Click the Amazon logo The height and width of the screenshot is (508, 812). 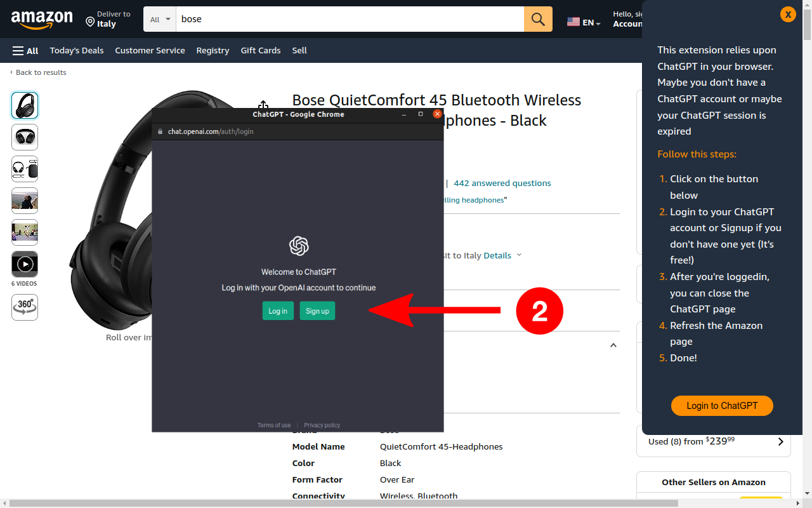tap(42, 20)
